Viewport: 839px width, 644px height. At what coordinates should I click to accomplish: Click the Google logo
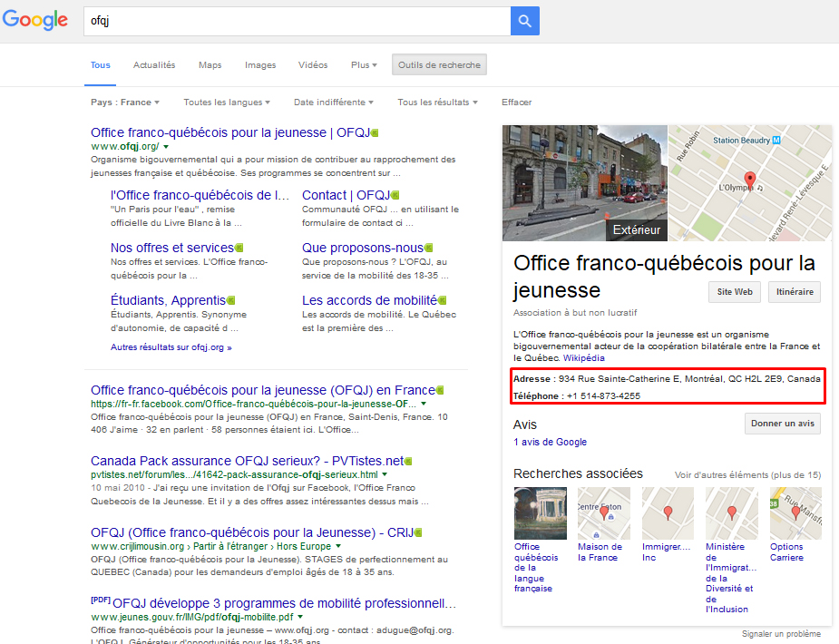pyautogui.click(x=35, y=20)
